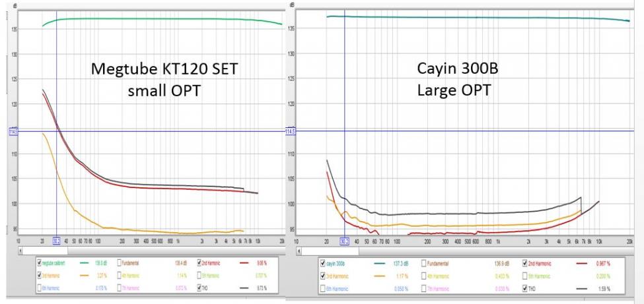Screen dimensions: 644x304
Task: Uncheck THD in the Cayin legend
Action: (525, 289)
